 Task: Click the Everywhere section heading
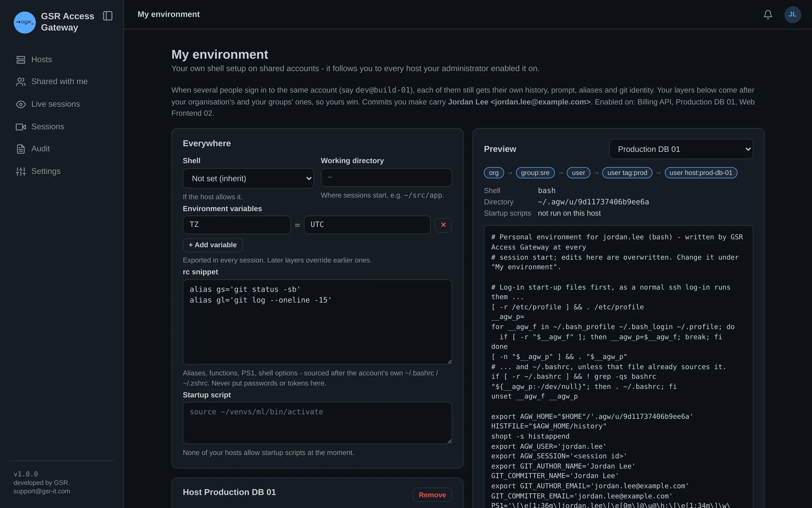[207, 143]
